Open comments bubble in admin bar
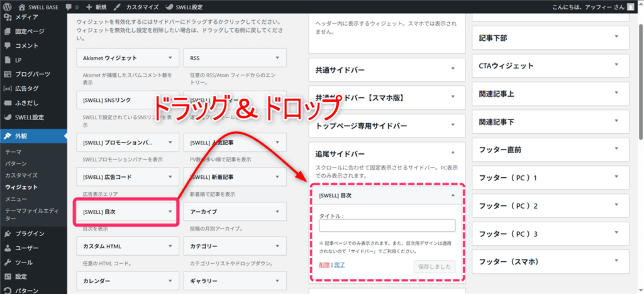Image resolution: width=644 pixels, height=294 pixels. pos(72,6)
